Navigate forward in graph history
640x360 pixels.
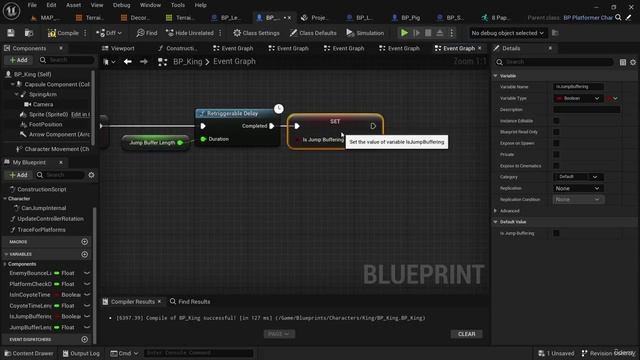click(x=144, y=62)
